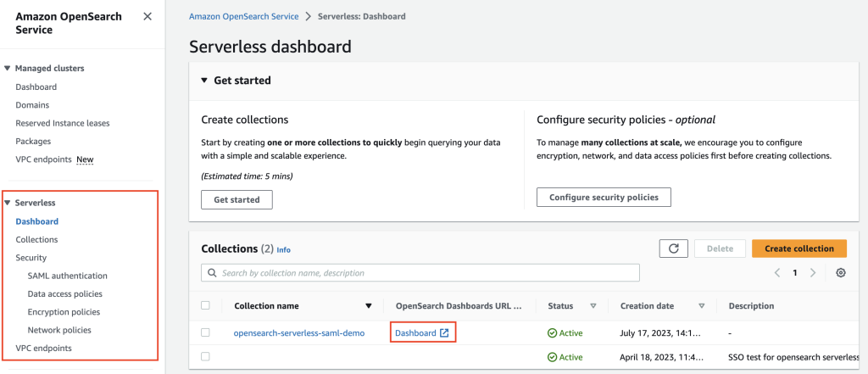Sort by Collection name column arrow
The width and height of the screenshot is (868, 374).
click(x=369, y=306)
